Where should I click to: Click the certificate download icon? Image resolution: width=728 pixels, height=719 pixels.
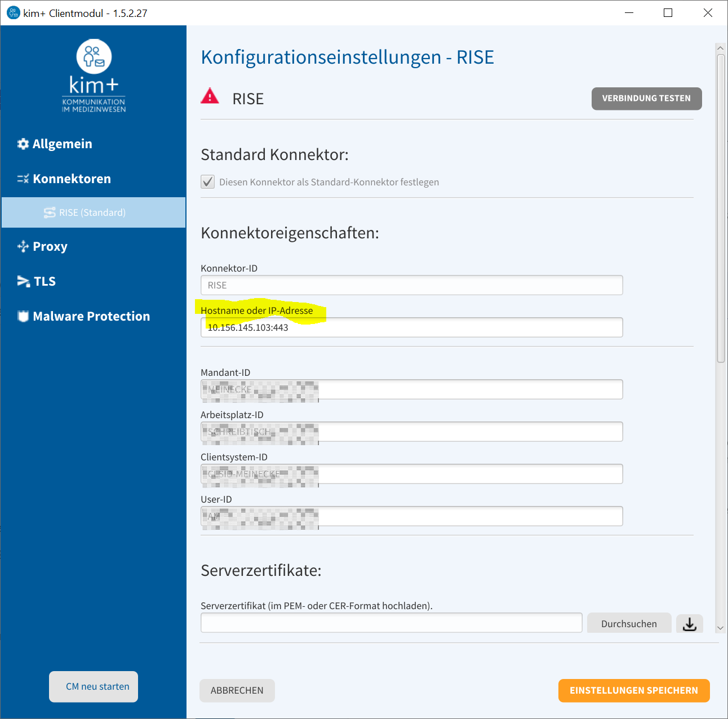pos(690,624)
